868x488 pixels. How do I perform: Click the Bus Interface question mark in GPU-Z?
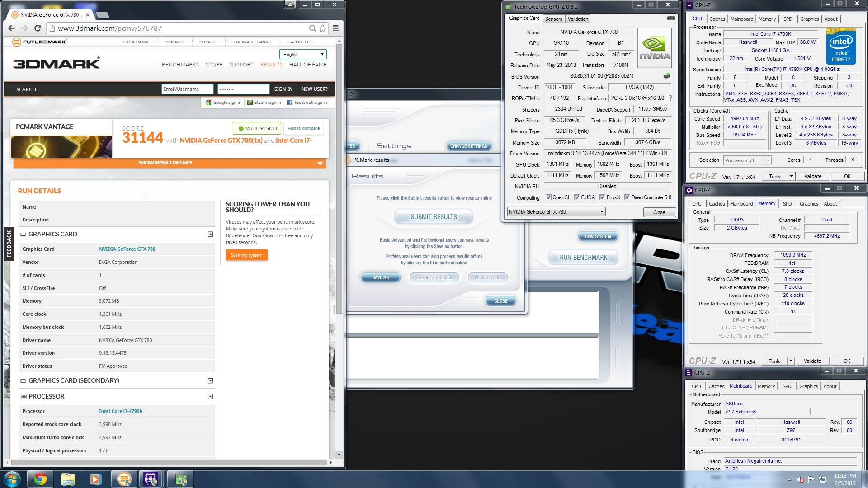tap(670, 98)
